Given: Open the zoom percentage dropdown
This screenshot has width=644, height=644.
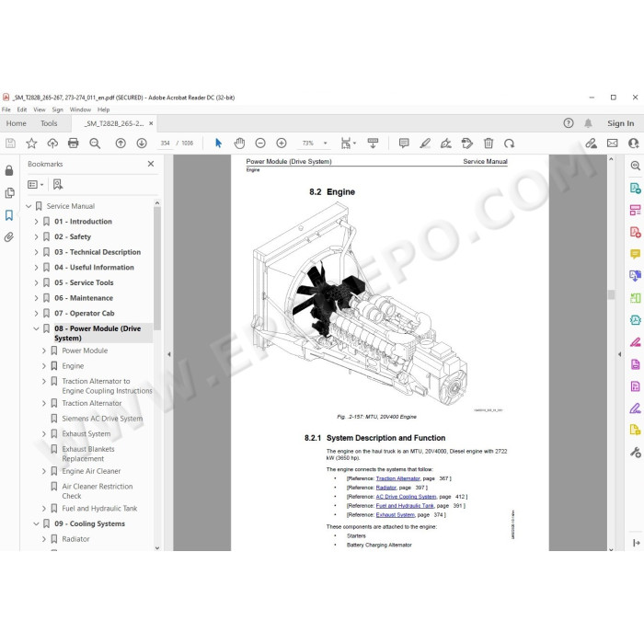Looking at the screenshot, I should click(x=326, y=143).
